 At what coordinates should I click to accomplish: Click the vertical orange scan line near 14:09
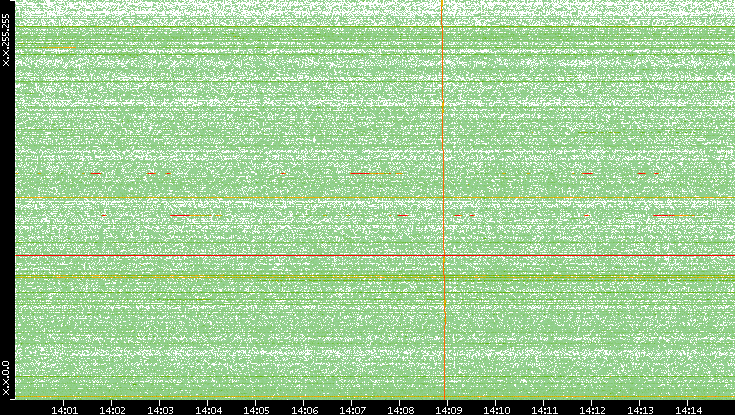point(443,199)
